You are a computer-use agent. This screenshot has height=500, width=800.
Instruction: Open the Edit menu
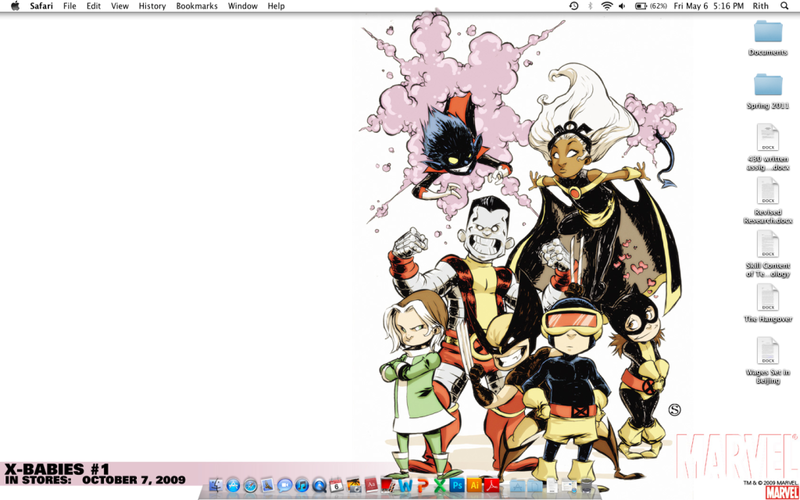[93, 6]
